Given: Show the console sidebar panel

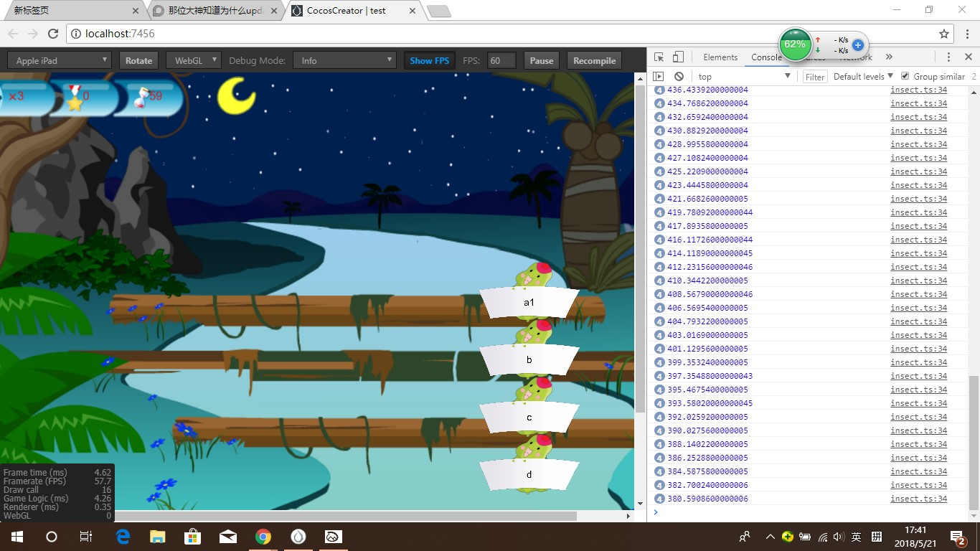Looking at the screenshot, I should [659, 77].
